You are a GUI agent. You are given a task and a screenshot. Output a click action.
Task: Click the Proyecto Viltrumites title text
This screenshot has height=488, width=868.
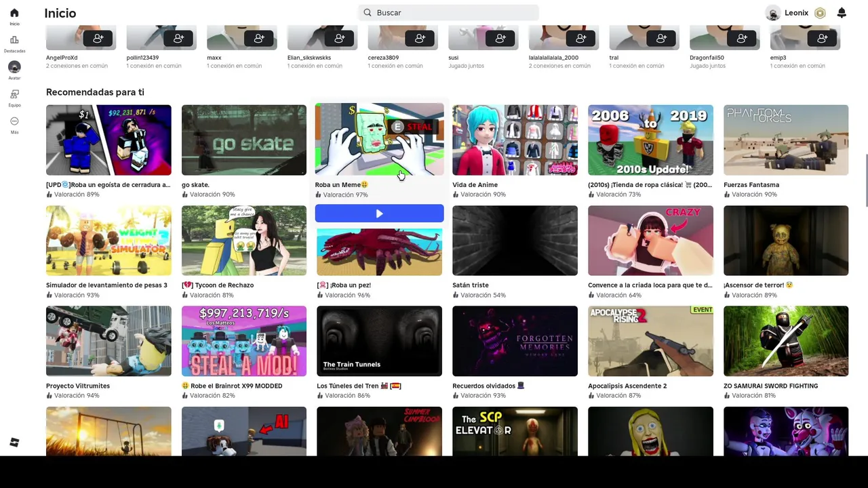78,386
